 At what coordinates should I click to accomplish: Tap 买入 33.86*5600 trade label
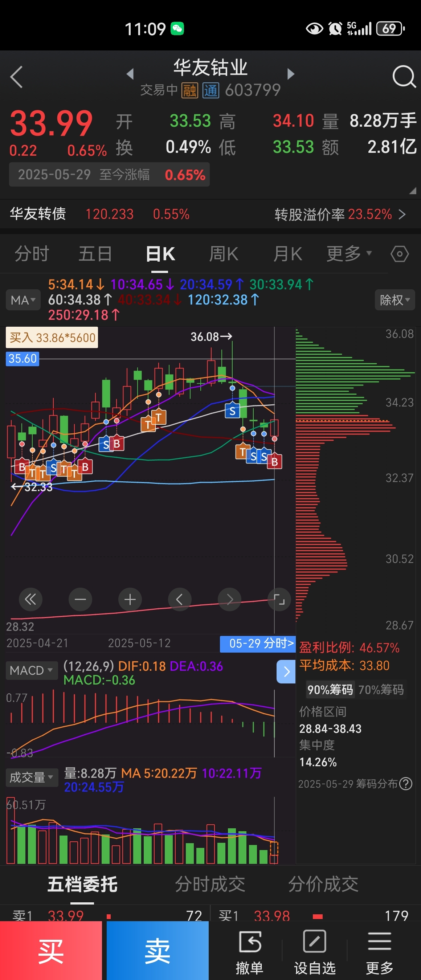[52, 338]
